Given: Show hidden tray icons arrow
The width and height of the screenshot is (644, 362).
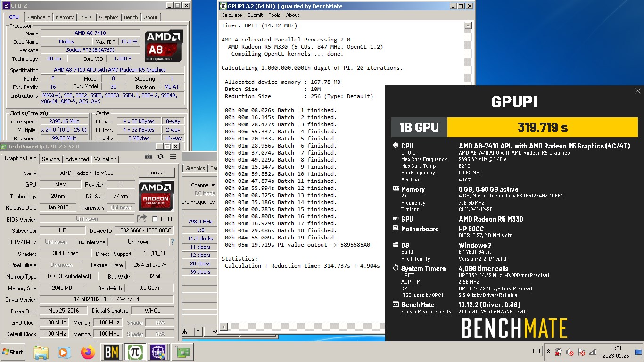Looking at the screenshot, I should [x=548, y=352].
